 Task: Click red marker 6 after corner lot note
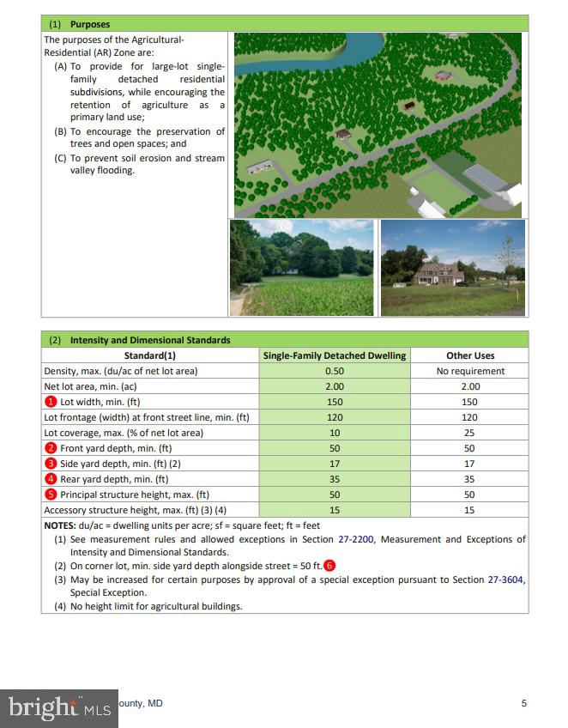coord(329,566)
